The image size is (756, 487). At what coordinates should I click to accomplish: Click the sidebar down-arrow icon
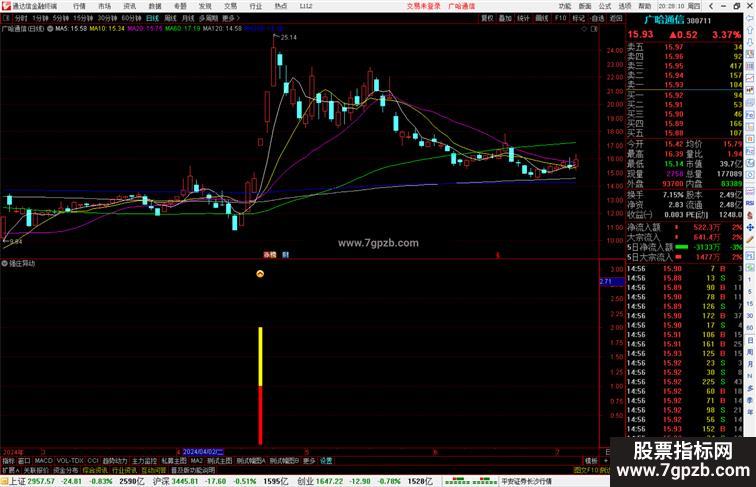750,42
